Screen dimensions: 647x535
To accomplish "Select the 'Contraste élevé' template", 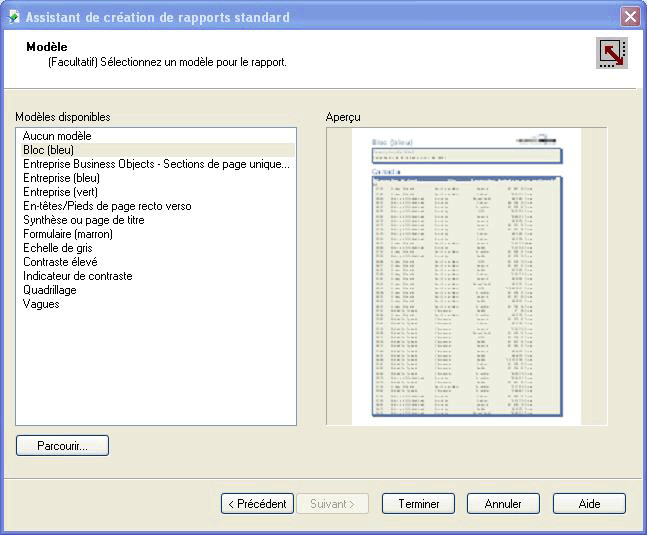I will point(60,262).
